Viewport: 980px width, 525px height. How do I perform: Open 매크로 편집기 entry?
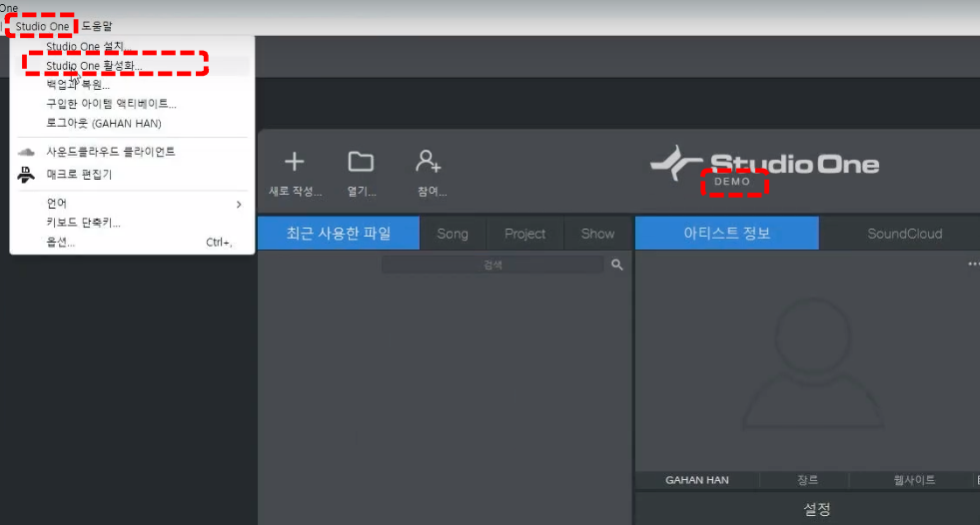point(132,174)
